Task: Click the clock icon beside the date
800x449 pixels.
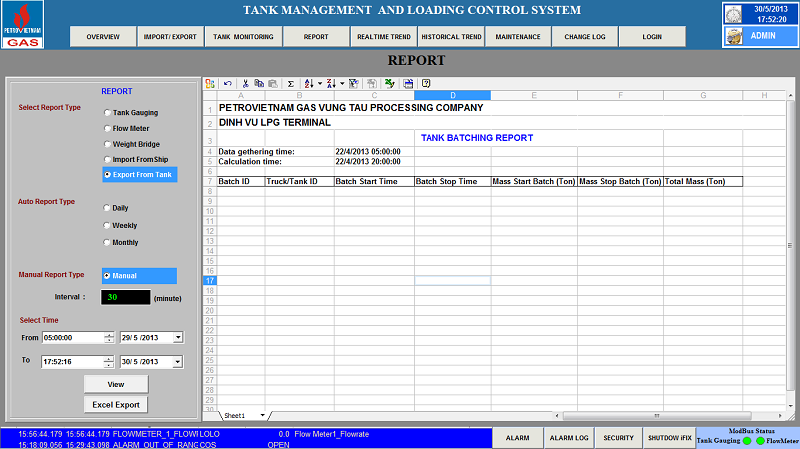Action: [x=733, y=14]
